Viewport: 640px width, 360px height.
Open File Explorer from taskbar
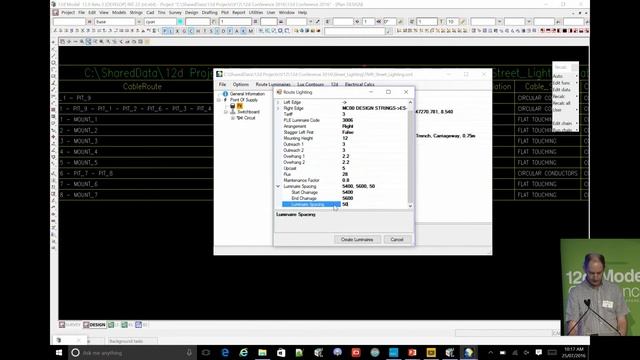click(262, 353)
